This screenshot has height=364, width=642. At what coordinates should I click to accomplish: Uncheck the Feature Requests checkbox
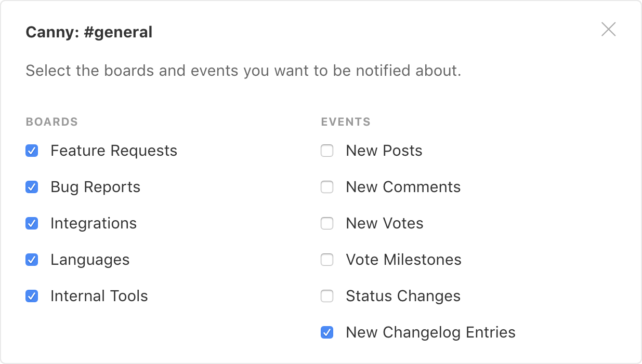tap(32, 151)
